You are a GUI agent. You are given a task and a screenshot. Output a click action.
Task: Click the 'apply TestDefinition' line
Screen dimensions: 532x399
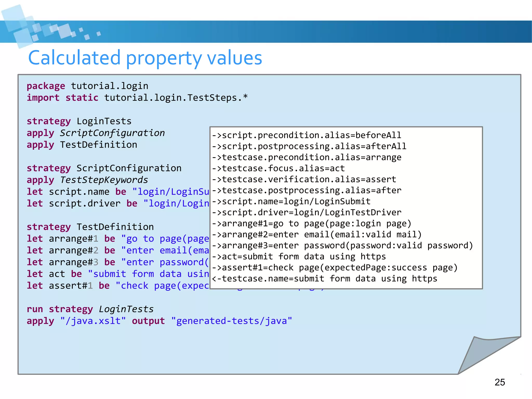tap(82, 145)
